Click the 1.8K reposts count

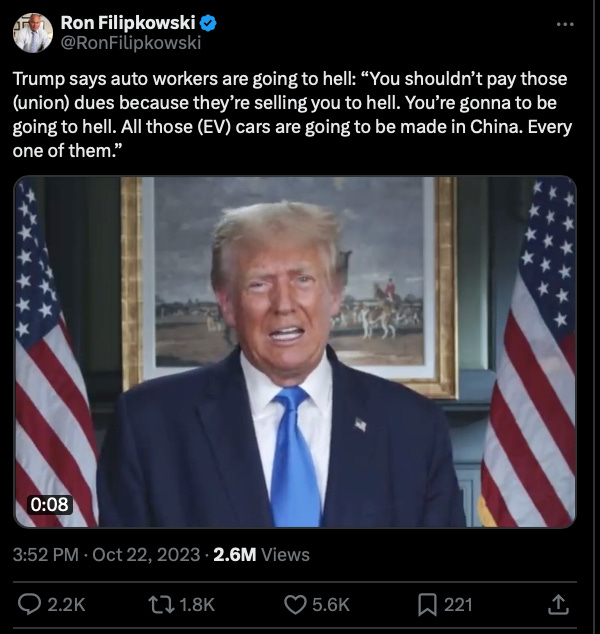click(x=197, y=605)
